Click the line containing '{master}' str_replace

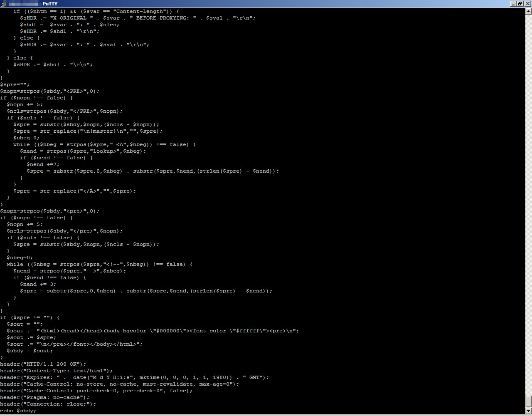pyautogui.click(x=88, y=131)
